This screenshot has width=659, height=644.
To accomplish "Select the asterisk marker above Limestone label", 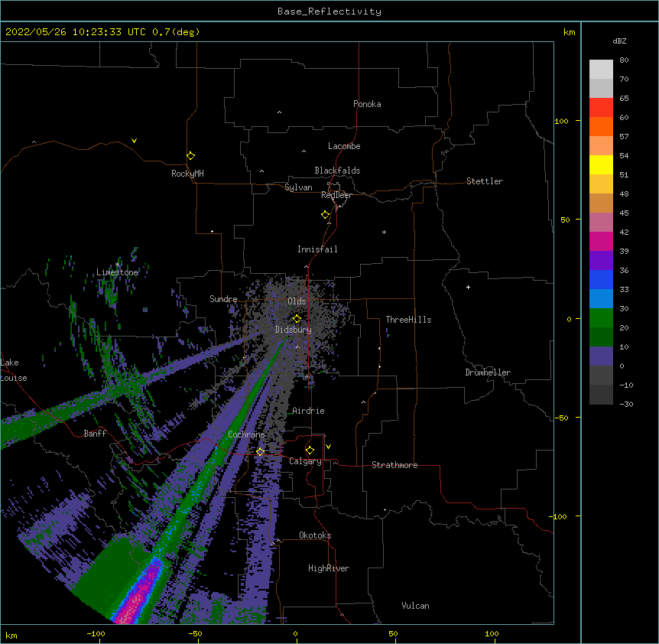I will [117, 265].
